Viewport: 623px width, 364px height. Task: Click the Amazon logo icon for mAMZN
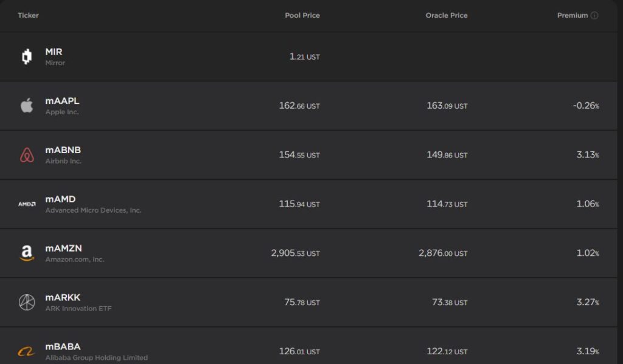pos(27,253)
